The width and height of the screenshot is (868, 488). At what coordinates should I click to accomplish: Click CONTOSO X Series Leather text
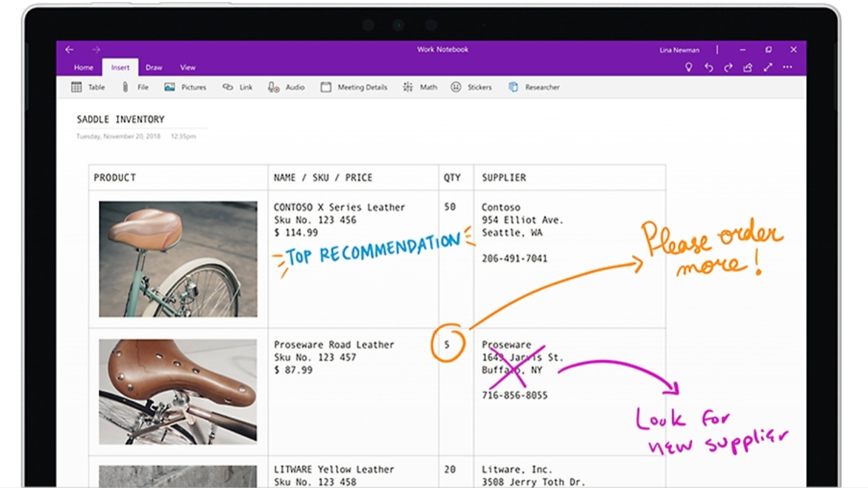tap(339, 207)
